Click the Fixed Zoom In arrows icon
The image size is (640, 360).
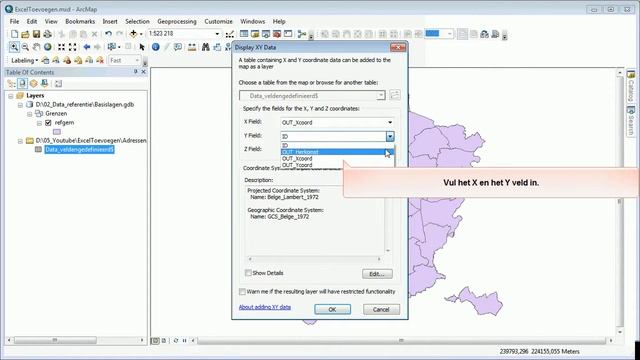click(x=61, y=47)
